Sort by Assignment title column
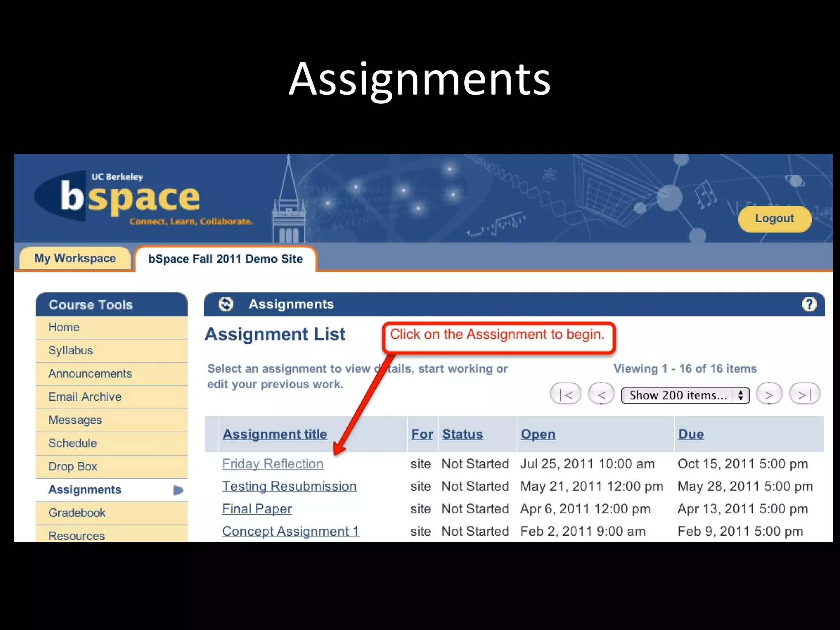 (275, 434)
